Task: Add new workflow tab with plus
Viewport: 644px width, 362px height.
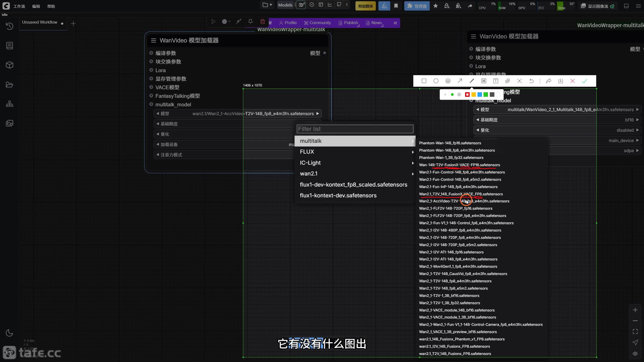Action: click(73, 24)
